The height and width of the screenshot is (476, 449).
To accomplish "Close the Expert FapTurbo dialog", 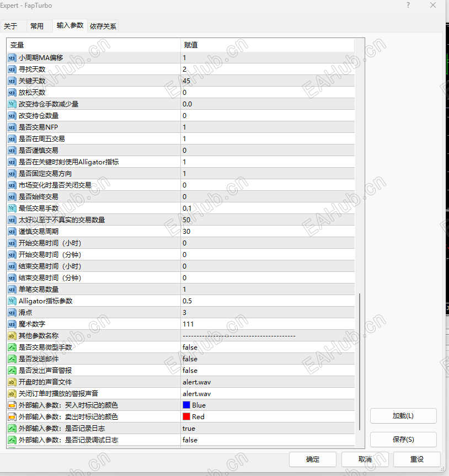I will [433, 5].
